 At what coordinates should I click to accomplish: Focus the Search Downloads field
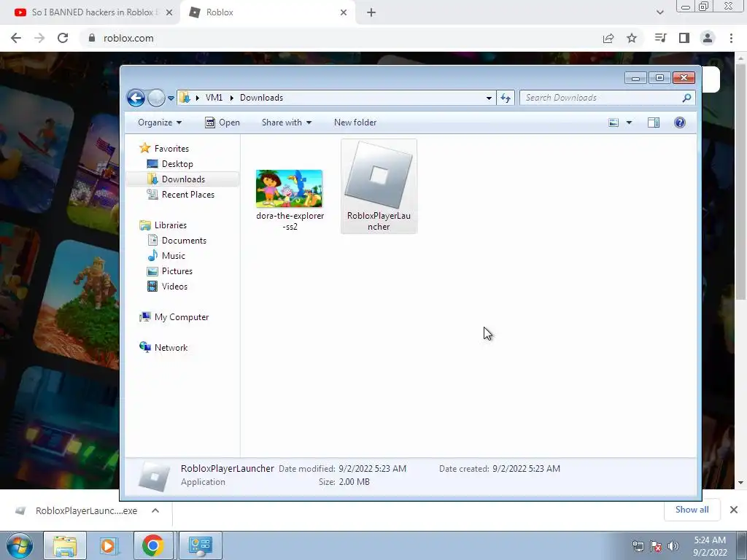click(608, 98)
